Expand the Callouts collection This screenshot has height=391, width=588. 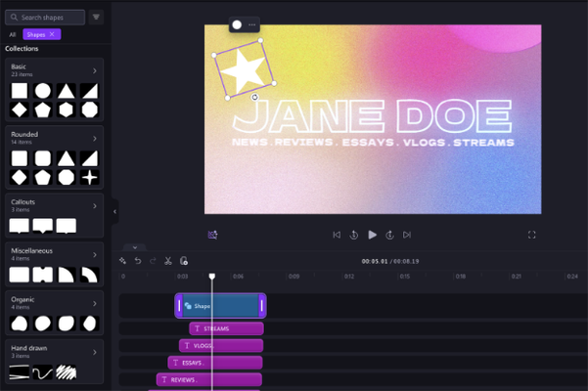coord(95,206)
